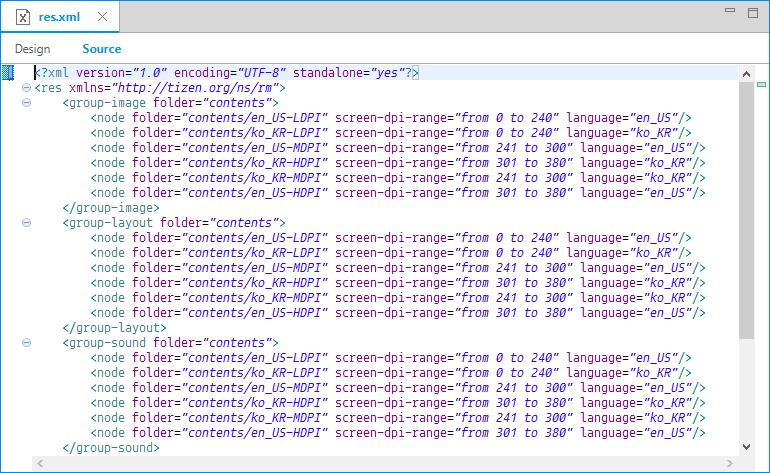The height and width of the screenshot is (473, 770).
Task: Click the closing group-sound tag
Action: 110,448
